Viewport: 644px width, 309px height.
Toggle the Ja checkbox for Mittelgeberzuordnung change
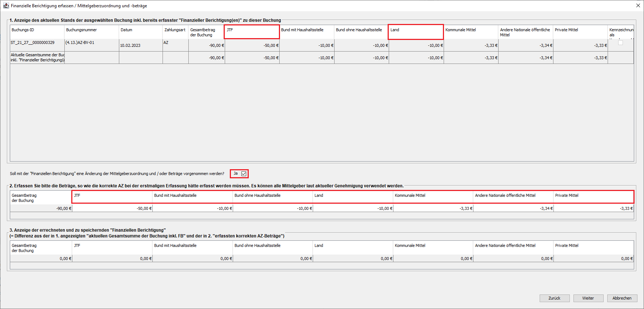[244, 174]
